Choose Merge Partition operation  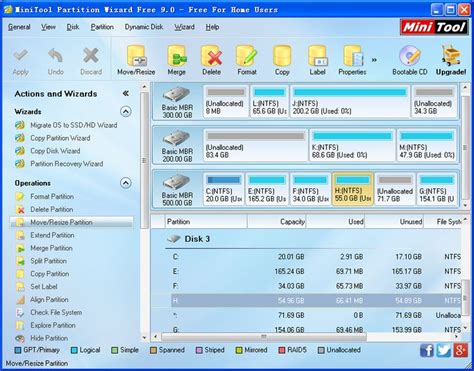44,248
